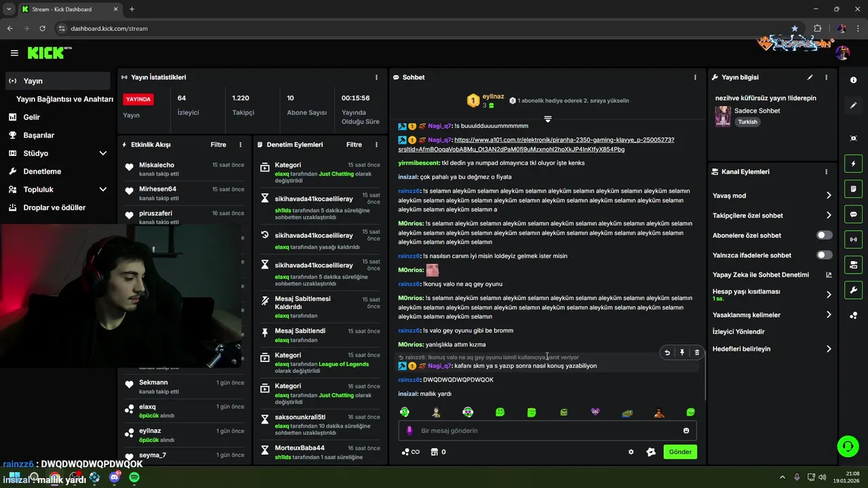Screen dimensions: 868x488
Task: Toggle Abonelere özel sohbet switch
Action: pos(825,235)
